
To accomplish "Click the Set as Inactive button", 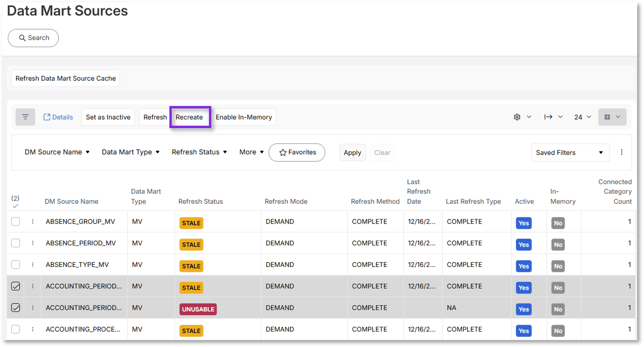I will 108,117.
